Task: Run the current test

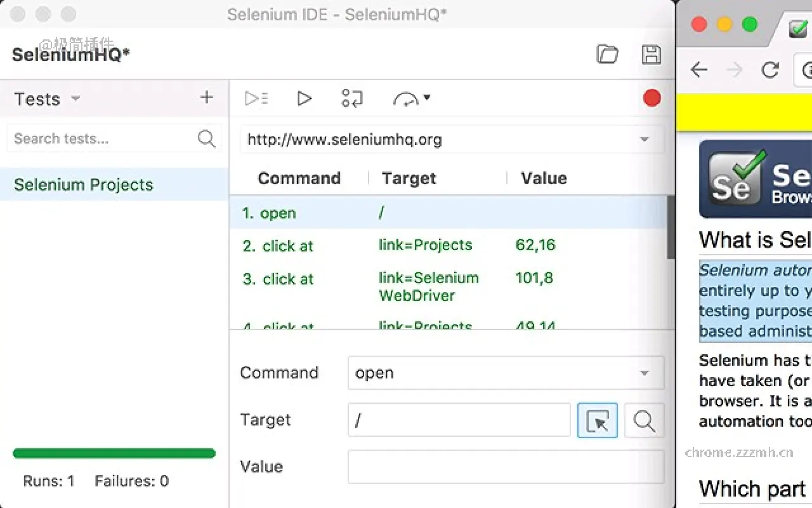Action: pyautogui.click(x=304, y=98)
